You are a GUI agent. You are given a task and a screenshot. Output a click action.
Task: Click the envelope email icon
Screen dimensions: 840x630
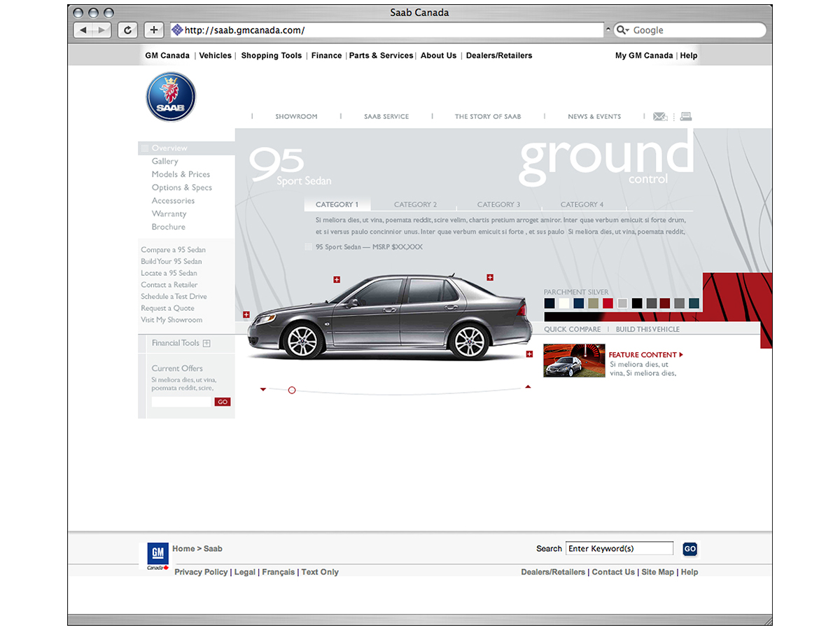(x=660, y=117)
